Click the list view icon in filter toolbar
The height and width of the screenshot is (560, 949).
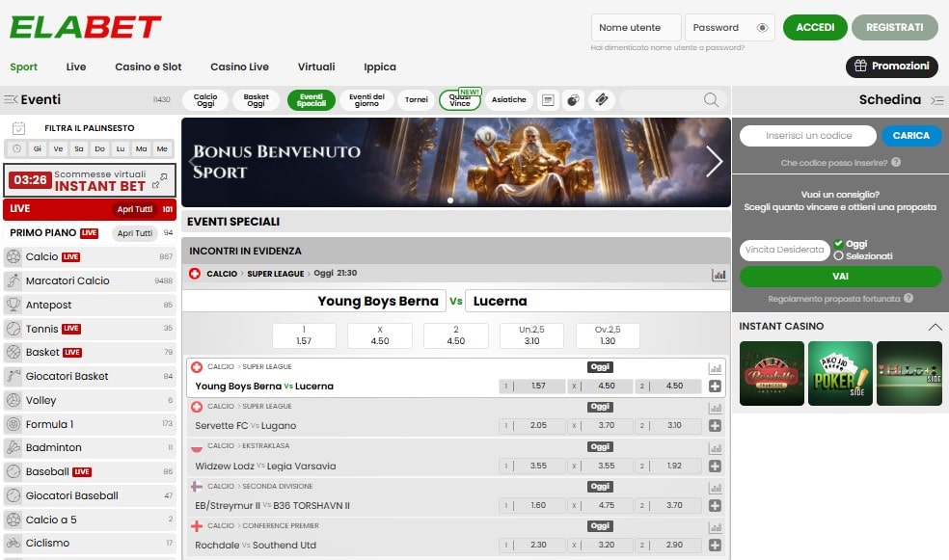click(x=548, y=100)
